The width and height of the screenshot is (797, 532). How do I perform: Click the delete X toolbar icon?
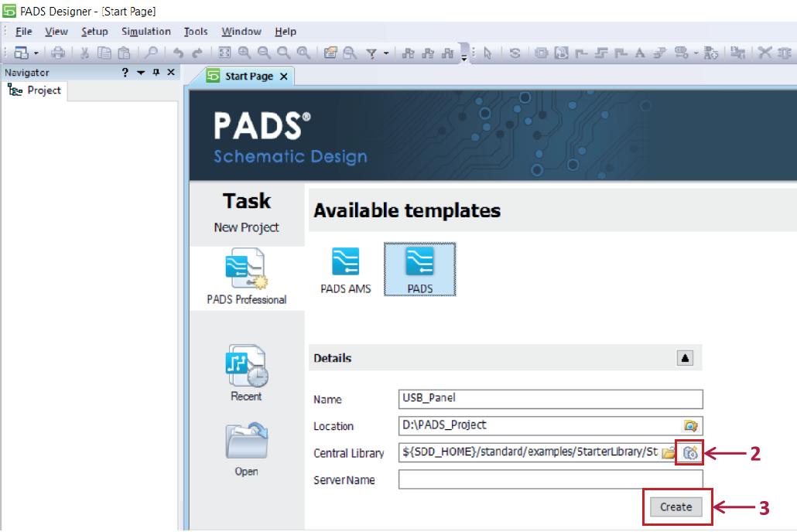click(765, 53)
